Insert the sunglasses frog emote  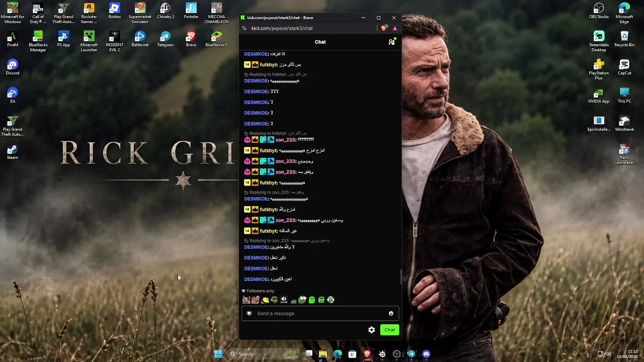coord(274,300)
